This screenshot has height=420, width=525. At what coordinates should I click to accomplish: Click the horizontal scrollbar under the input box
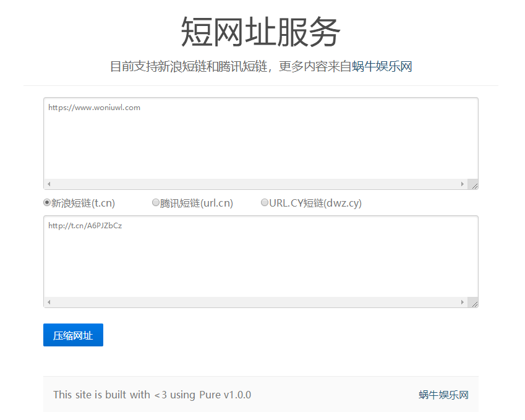click(247, 184)
